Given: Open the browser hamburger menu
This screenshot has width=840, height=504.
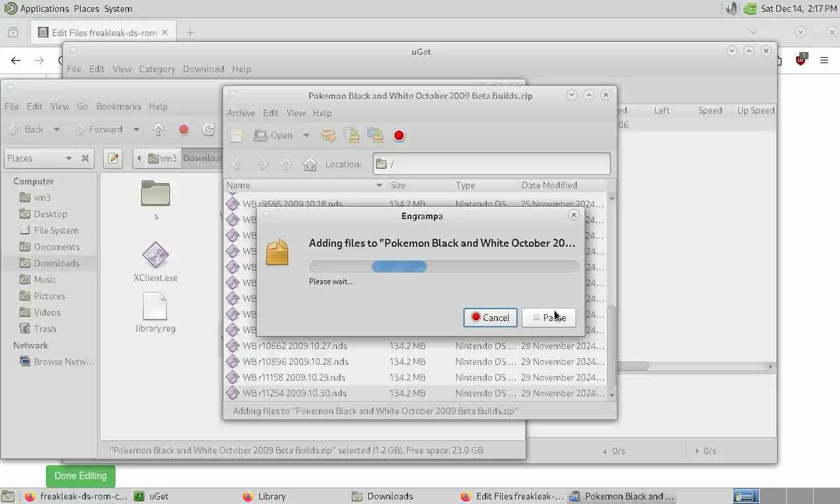Looking at the screenshot, I should coord(824,60).
